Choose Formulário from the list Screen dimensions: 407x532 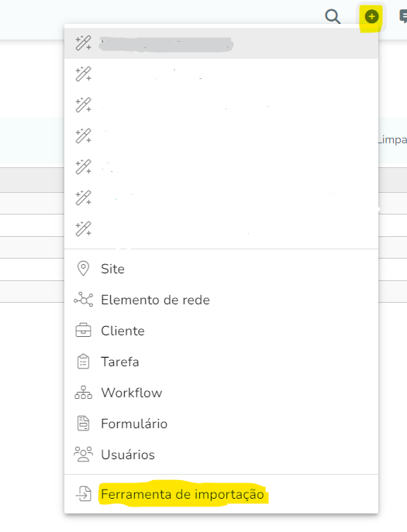(221, 423)
